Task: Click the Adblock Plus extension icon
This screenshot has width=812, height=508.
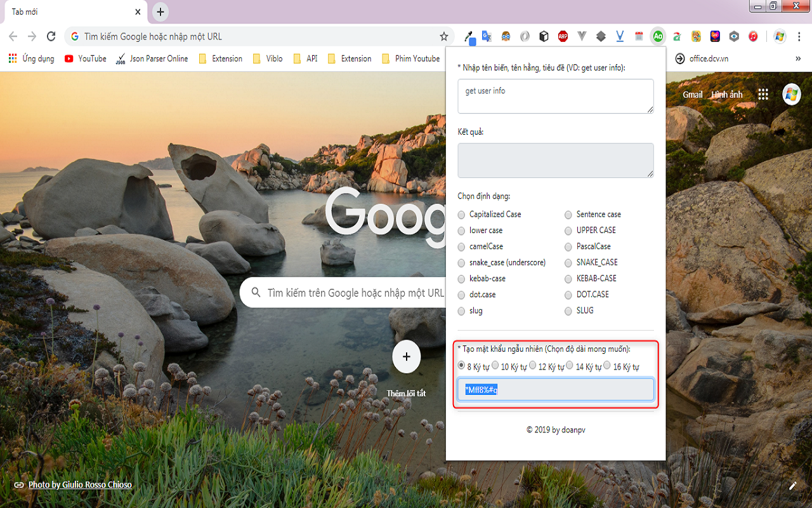Action: point(563,37)
